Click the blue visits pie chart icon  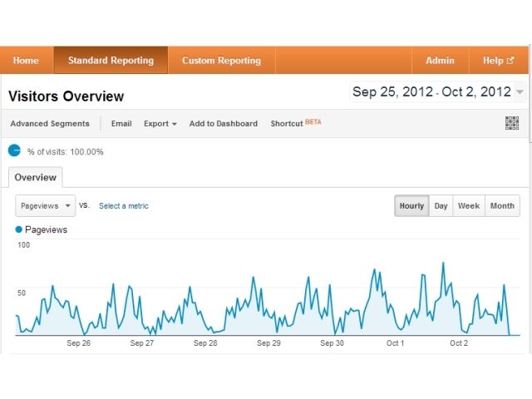coord(14,151)
